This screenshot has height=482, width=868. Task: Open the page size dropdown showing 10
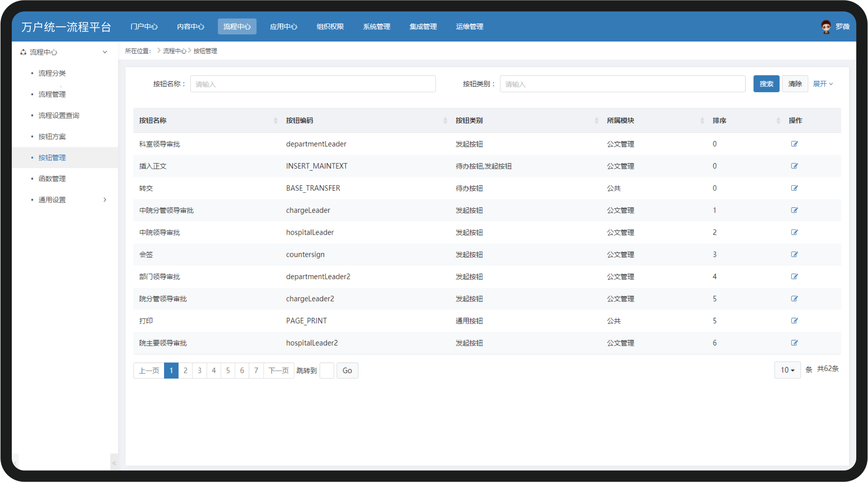[x=787, y=370]
